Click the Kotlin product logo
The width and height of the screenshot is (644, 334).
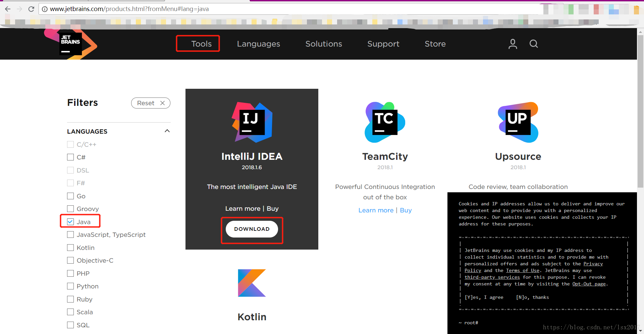pyautogui.click(x=252, y=283)
